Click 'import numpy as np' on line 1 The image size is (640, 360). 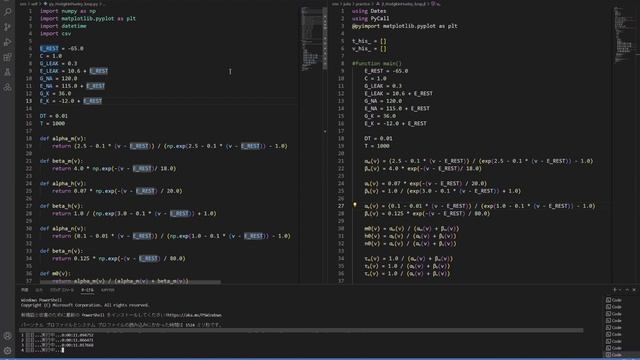[68, 11]
